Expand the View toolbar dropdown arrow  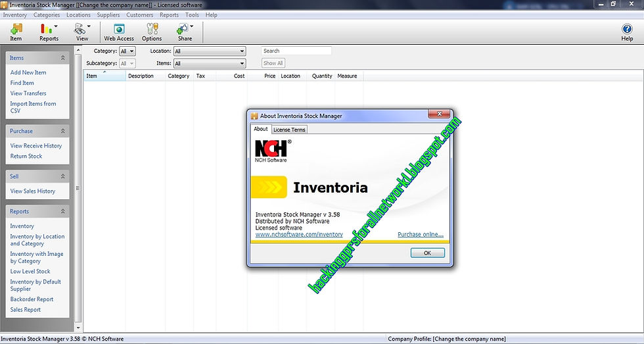point(89,26)
